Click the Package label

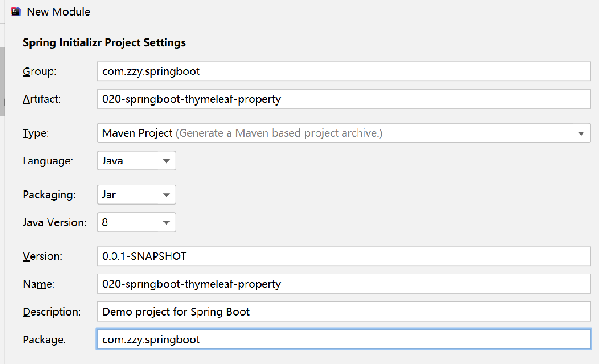pyautogui.click(x=44, y=340)
